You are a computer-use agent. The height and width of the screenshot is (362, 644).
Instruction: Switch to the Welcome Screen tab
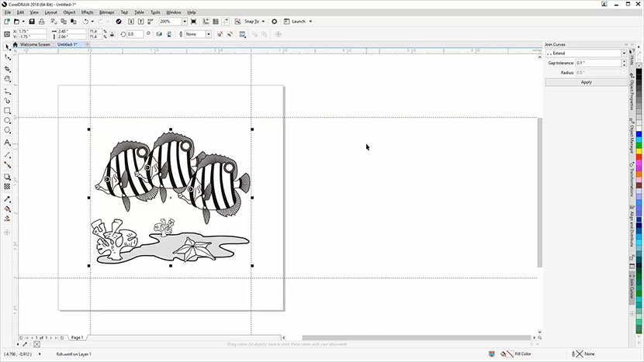(x=34, y=45)
